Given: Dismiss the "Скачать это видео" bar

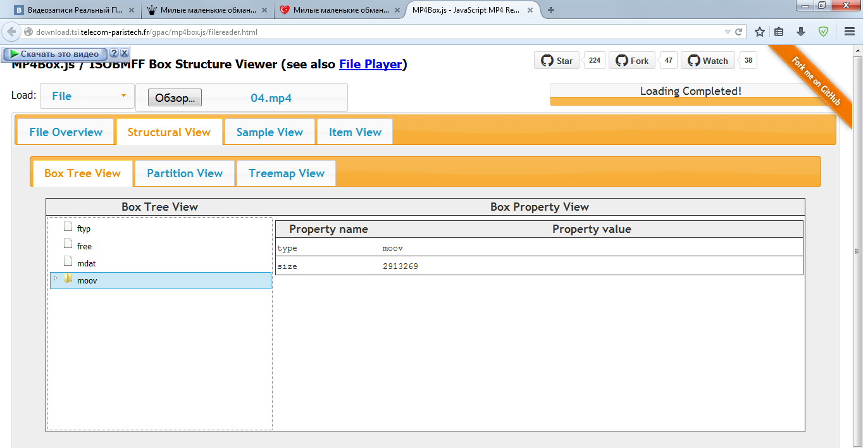Looking at the screenshot, I should pos(124,54).
